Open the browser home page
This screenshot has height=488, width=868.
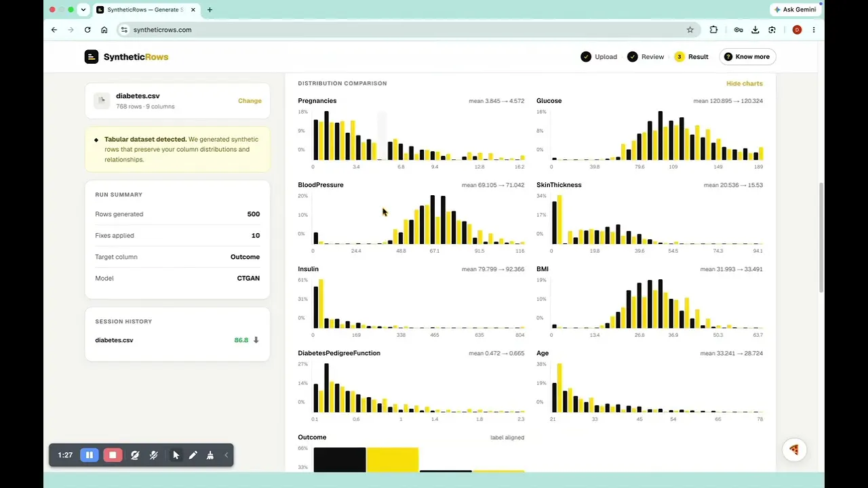click(104, 30)
